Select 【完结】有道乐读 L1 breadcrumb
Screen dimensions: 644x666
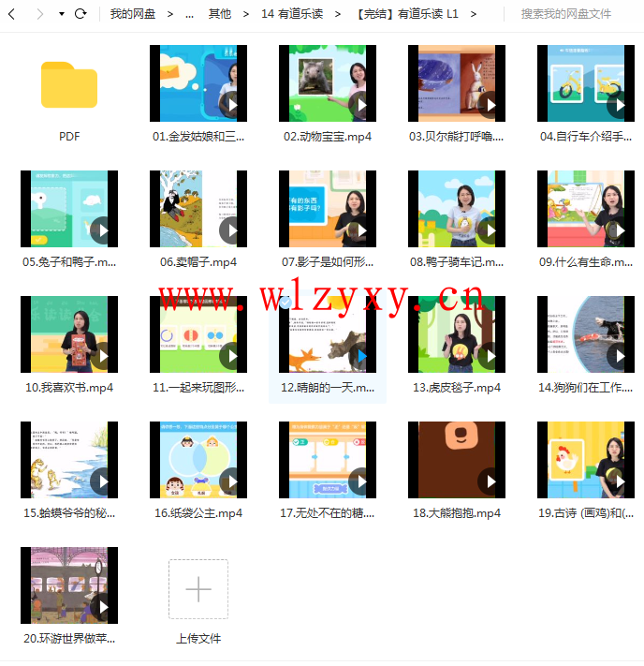[407, 14]
